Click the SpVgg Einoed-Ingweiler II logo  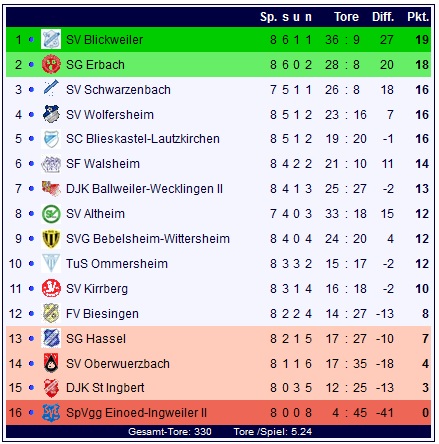pos(51,412)
